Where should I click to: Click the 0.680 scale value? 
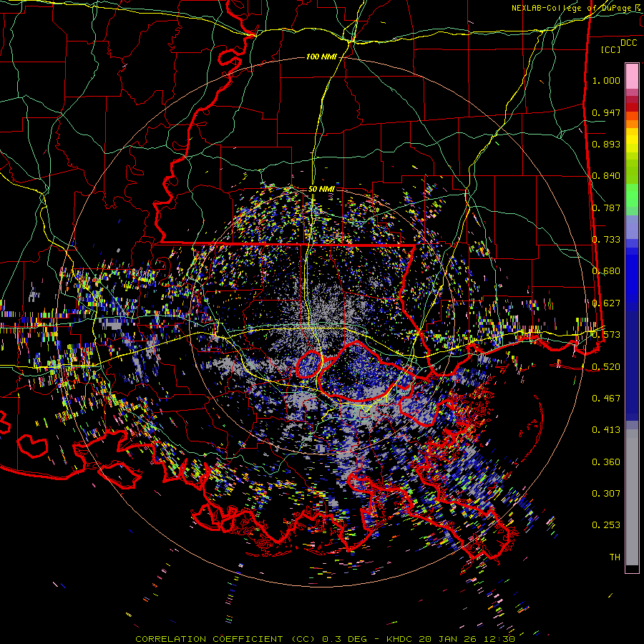(606, 271)
